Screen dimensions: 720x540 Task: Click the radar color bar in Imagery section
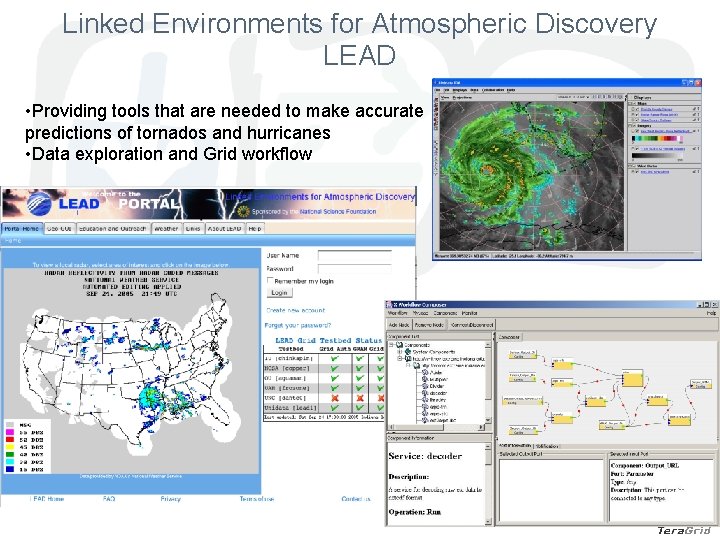click(657, 138)
